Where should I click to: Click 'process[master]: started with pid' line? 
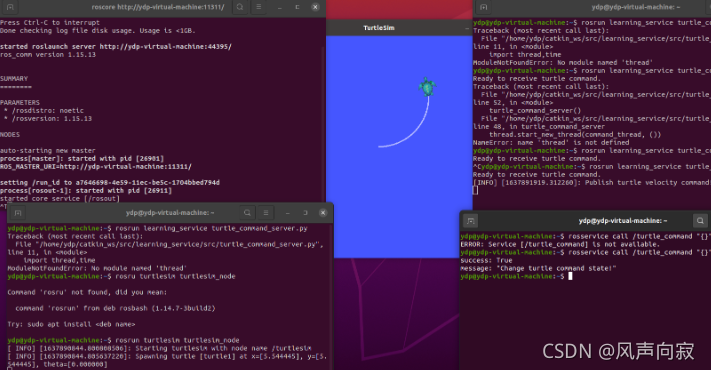[82, 159]
